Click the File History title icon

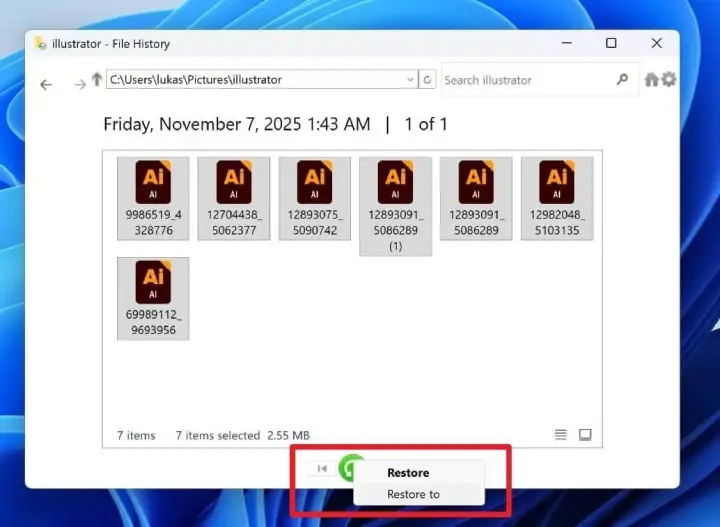[x=41, y=43]
